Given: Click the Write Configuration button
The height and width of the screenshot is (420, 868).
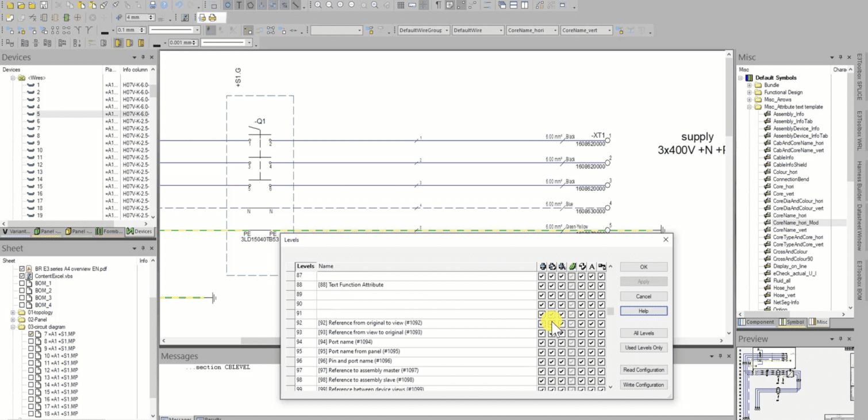Looking at the screenshot, I should pos(643,385).
